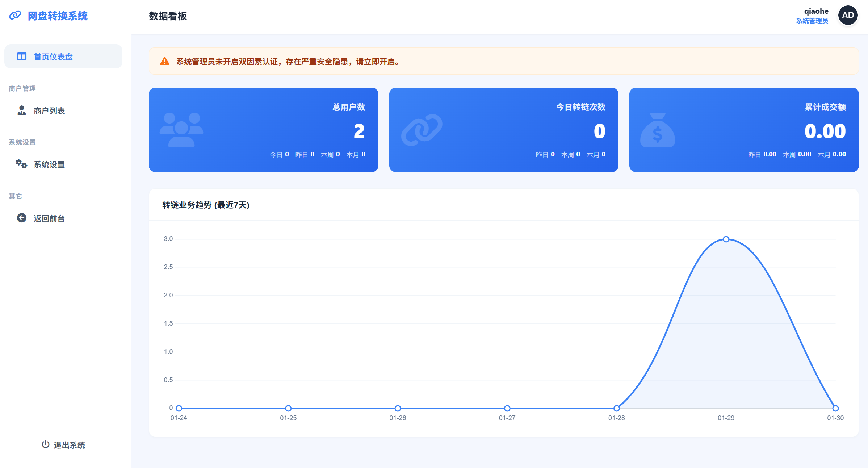Click the 返回前台 link
868x468 pixels.
[x=49, y=218]
